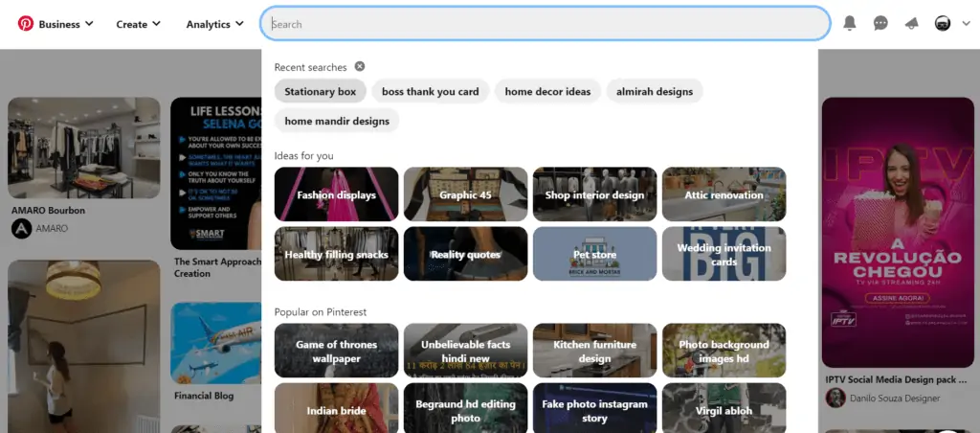Expand the Business dropdown menu
Image resolution: width=980 pixels, height=433 pixels.
point(65,24)
